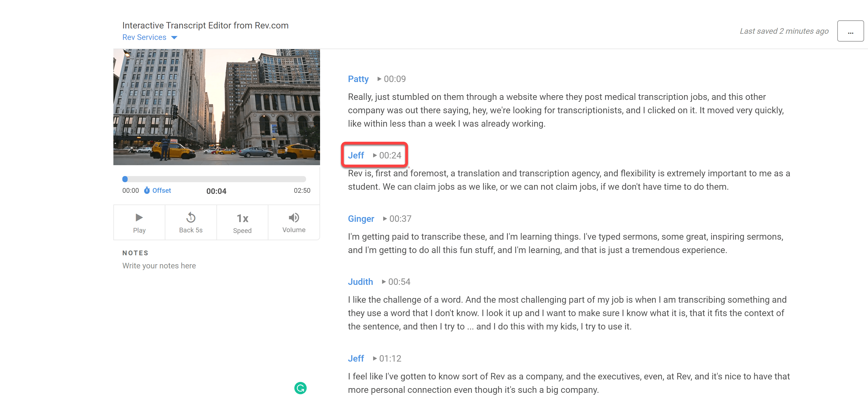
Task: Select speaker name Ginger
Action: [361, 218]
